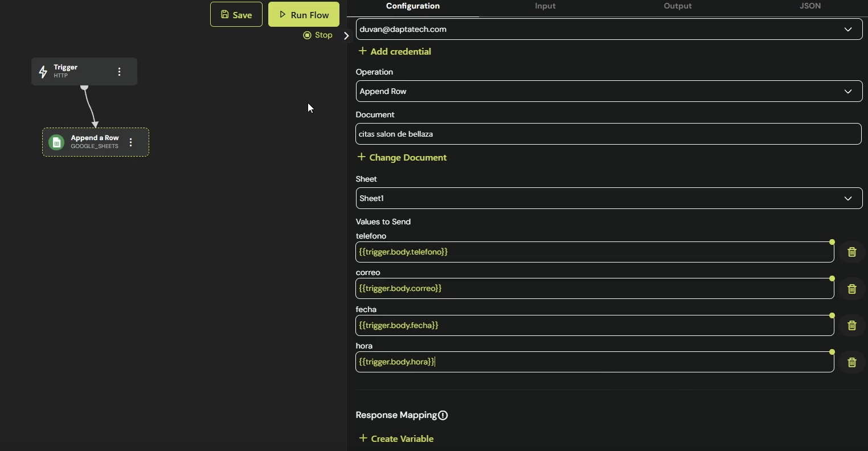Image resolution: width=868 pixels, height=451 pixels.
Task: Stop the running flow
Action: point(318,35)
